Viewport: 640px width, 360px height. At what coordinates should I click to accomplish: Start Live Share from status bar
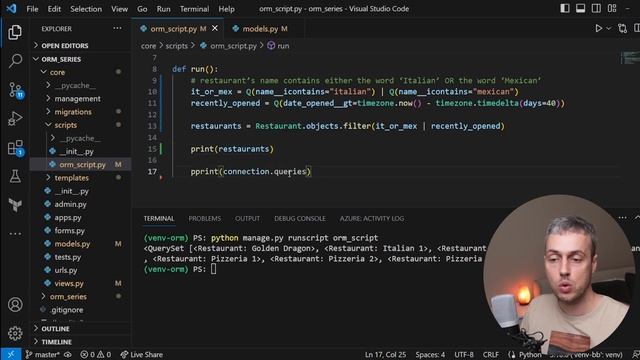click(142, 355)
